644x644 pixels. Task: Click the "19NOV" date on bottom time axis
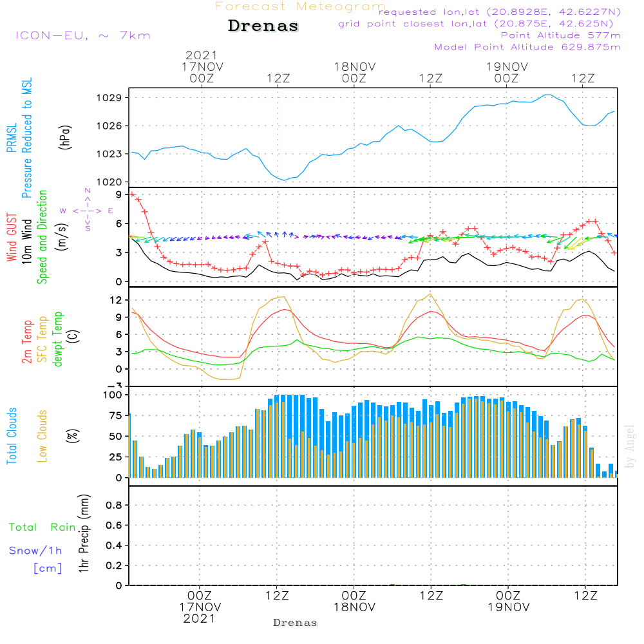509,607
